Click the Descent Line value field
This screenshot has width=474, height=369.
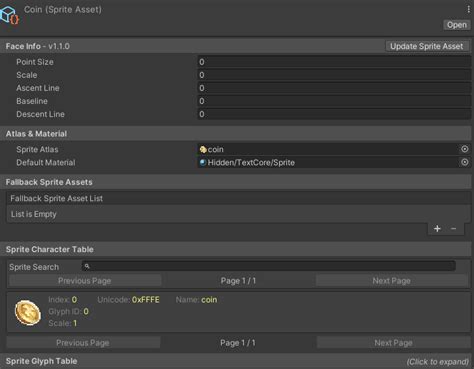point(334,114)
